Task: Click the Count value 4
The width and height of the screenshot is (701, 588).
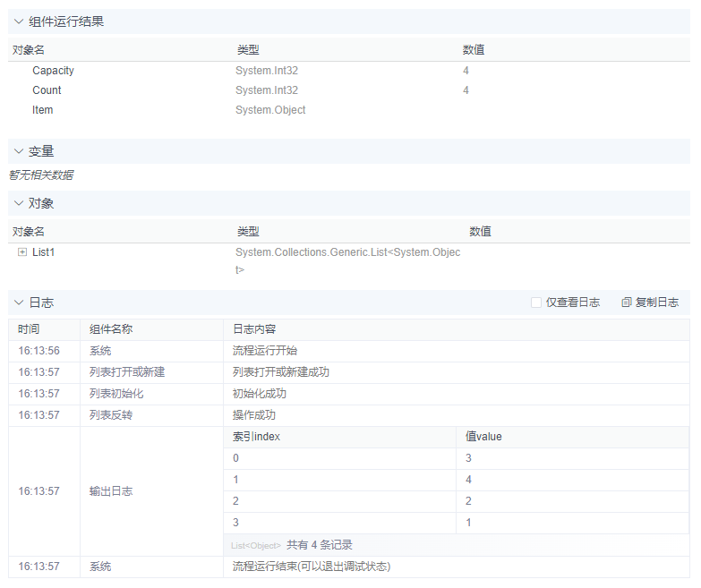Action: click(466, 90)
